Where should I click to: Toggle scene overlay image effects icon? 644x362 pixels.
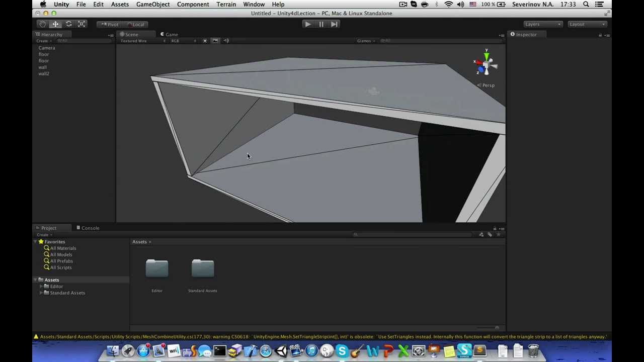pos(215,41)
